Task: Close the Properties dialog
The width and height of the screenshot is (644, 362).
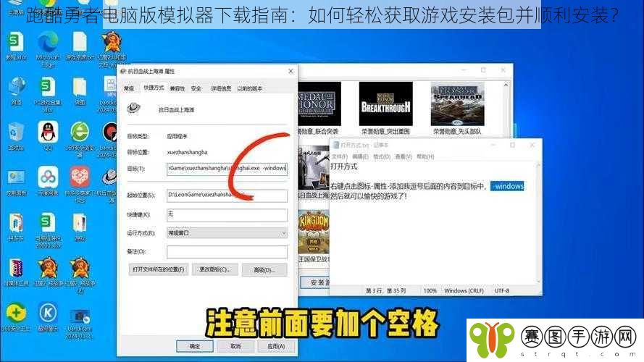Action: pyautogui.click(x=290, y=71)
